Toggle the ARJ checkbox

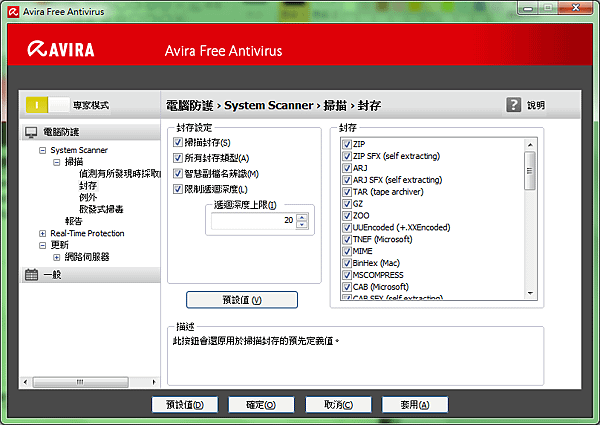[x=347, y=168]
